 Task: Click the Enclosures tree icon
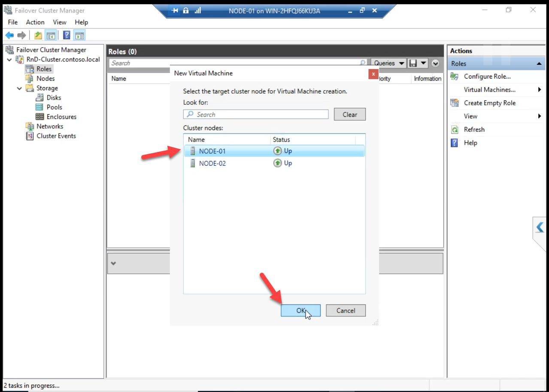pos(40,117)
